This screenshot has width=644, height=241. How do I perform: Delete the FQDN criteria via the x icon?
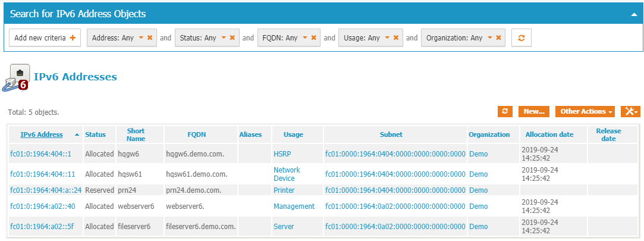313,37
